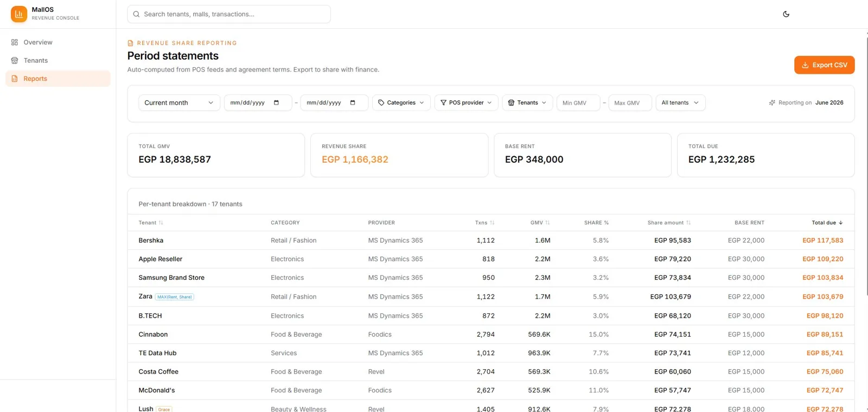
Task: Click the Tenants store icon in sidebar
Action: (15, 61)
